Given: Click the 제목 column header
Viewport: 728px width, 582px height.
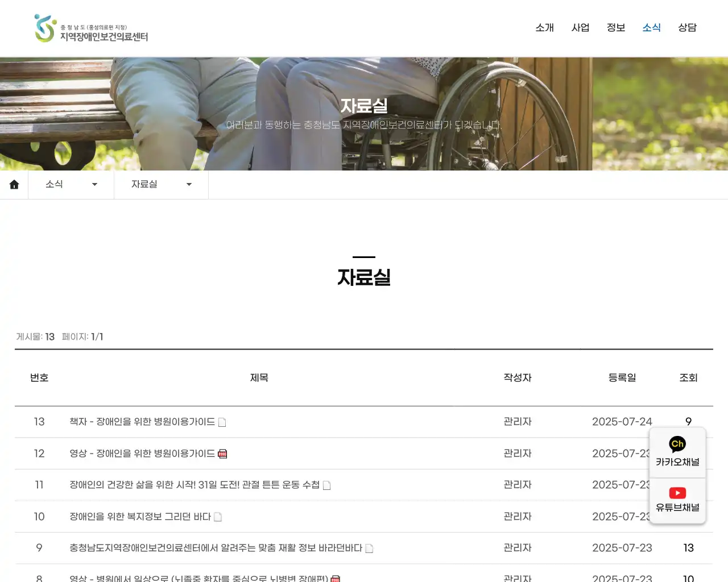Looking at the screenshot, I should point(259,378).
